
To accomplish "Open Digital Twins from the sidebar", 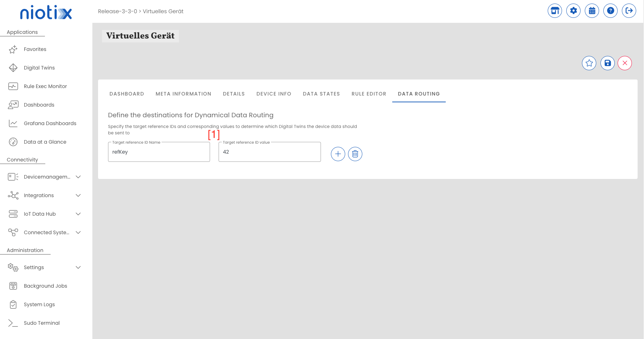I will point(39,68).
